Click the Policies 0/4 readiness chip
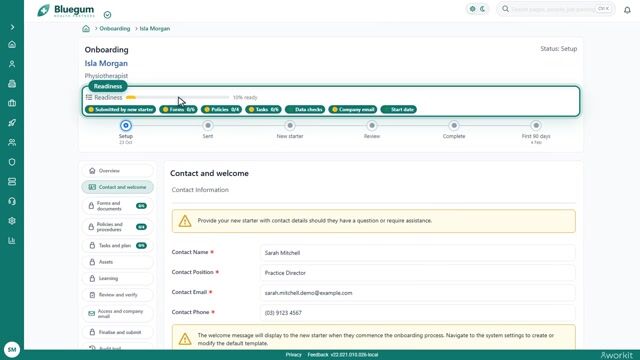The height and width of the screenshot is (360, 640). click(221, 109)
